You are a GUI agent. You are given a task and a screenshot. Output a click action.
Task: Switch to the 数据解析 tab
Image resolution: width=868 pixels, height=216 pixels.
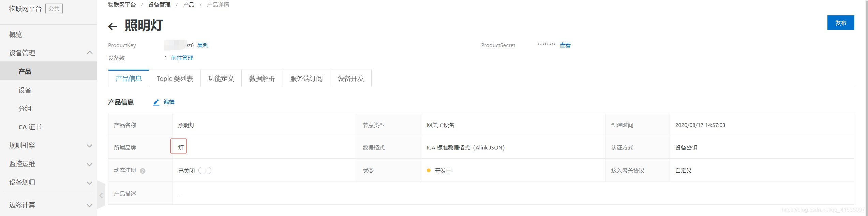coord(262,78)
